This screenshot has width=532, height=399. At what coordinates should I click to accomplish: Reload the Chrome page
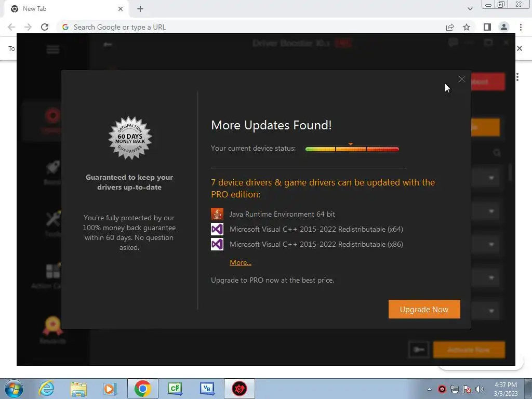pos(45,27)
